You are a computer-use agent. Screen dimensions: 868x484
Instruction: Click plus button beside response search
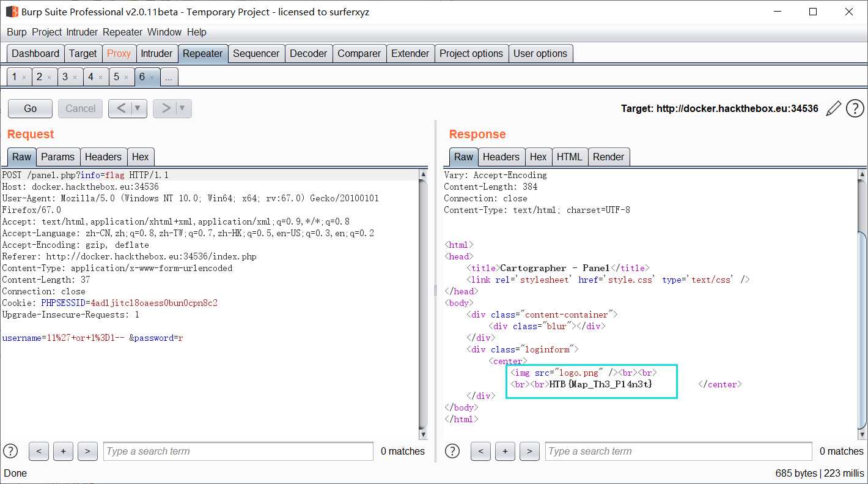(x=505, y=451)
